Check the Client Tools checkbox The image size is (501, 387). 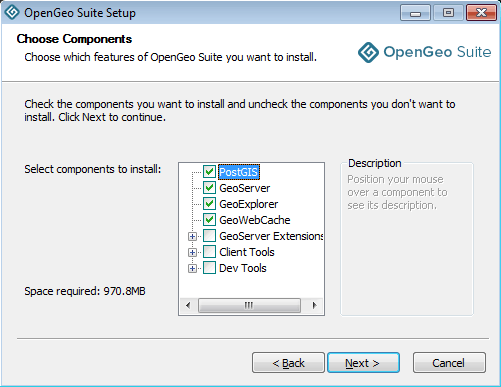(x=209, y=252)
